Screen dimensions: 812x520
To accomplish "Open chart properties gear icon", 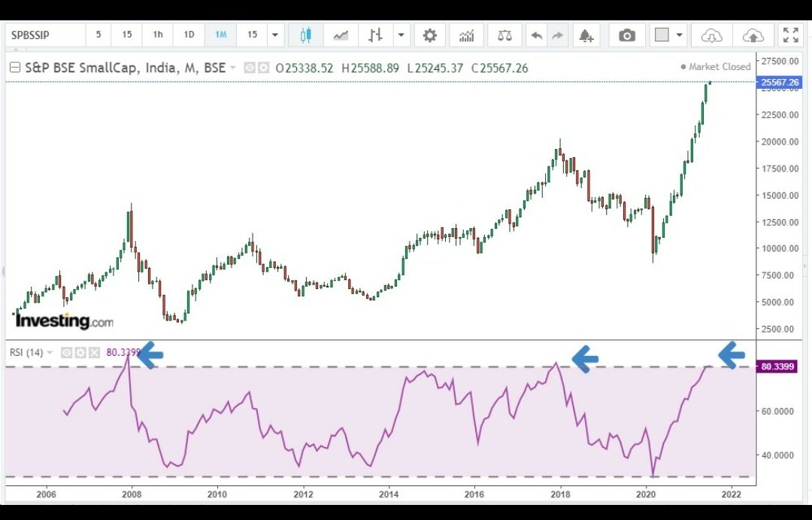I will tap(430, 35).
